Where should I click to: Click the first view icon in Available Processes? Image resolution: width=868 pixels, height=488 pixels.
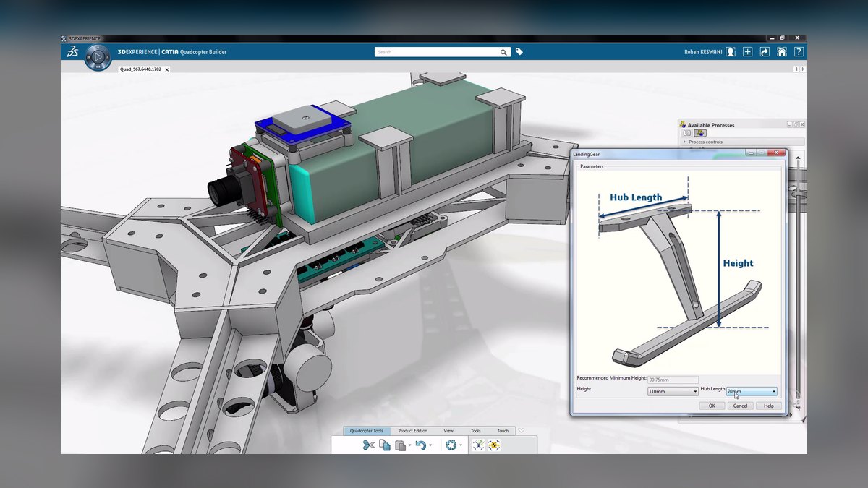687,133
